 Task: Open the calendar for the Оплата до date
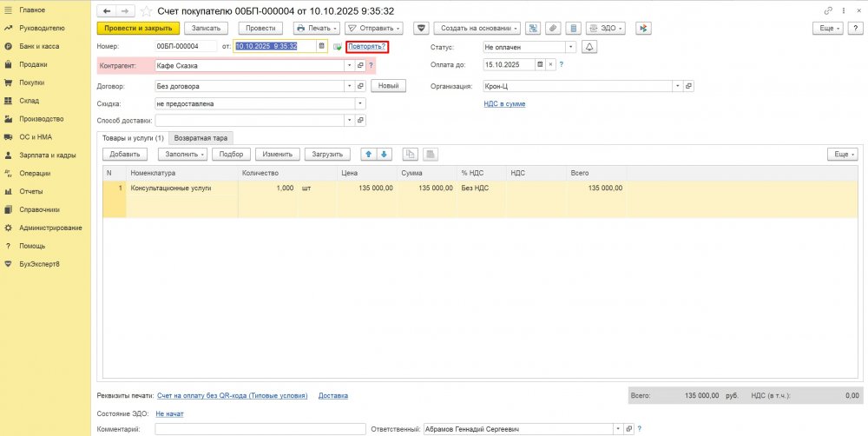click(x=540, y=64)
